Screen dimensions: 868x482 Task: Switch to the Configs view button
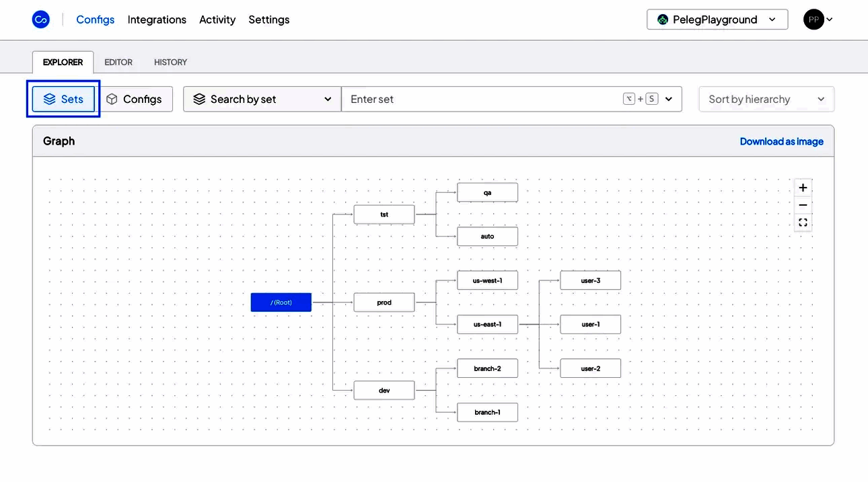pos(135,99)
